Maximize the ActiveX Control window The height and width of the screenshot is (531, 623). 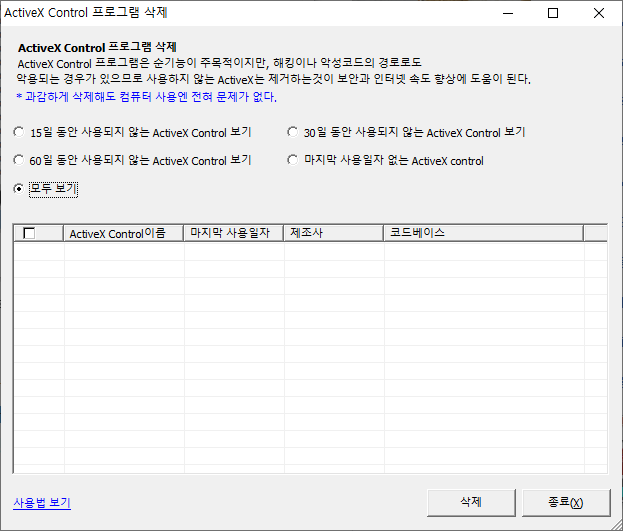pos(553,13)
